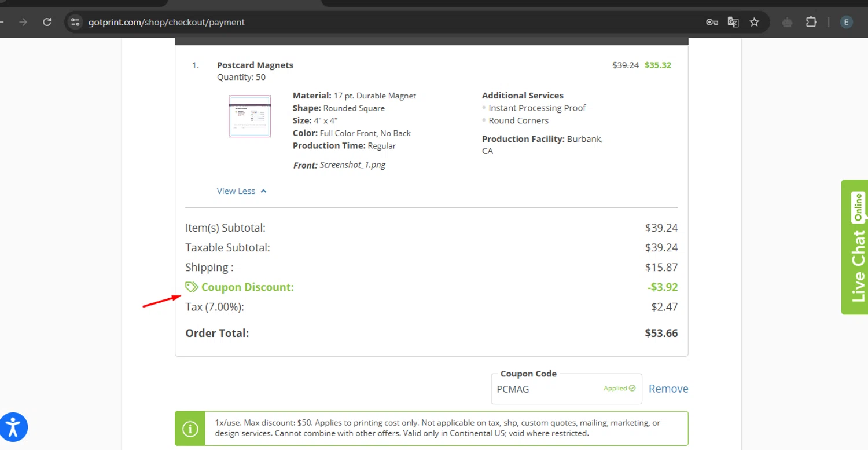Open the Chrome profile avatar

846,22
